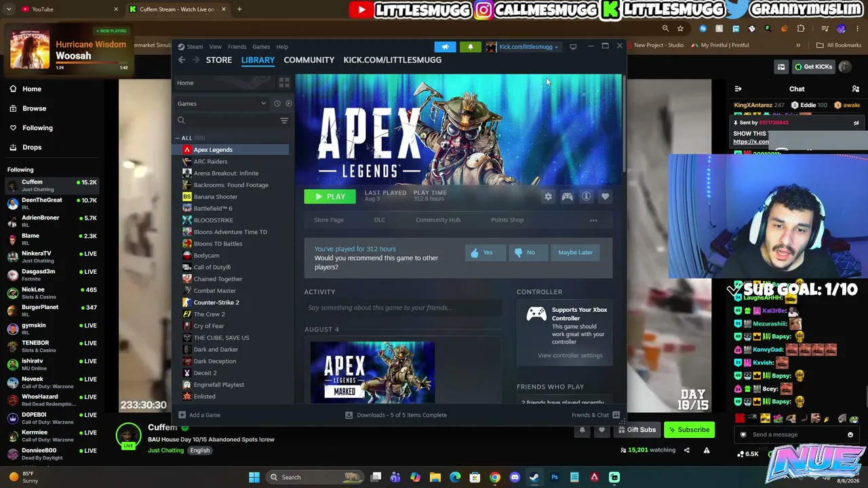The image size is (868, 488).
Task: Expand the Games filter dropdown in library
Action: point(222,104)
